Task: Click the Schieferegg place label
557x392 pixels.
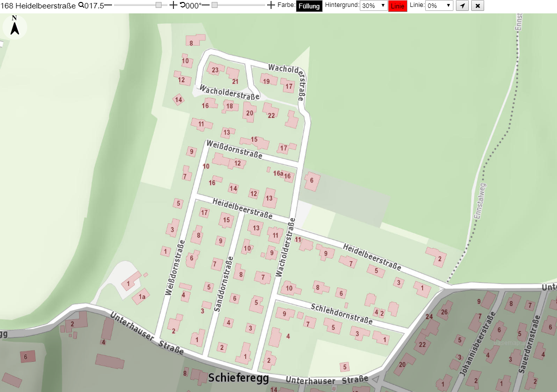Action: pos(238,378)
